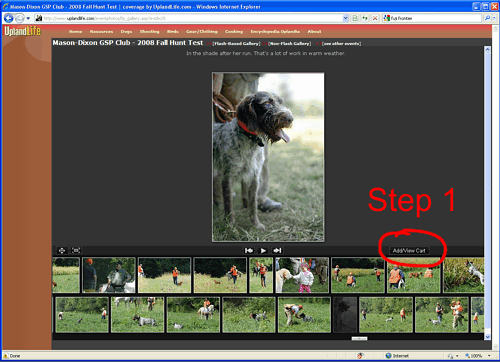Select thumbnail of two hunters with shotguns

pos(442,315)
